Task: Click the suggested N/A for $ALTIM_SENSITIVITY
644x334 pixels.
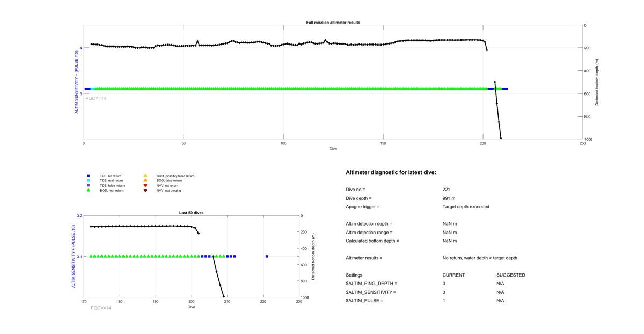Action: coord(501,292)
